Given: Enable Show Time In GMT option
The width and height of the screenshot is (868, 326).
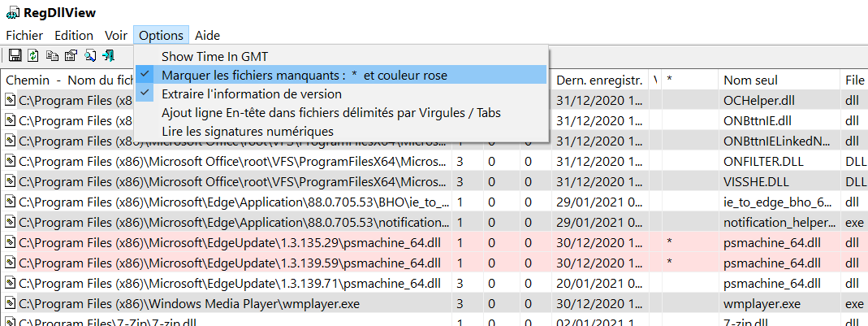Looking at the screenshot, I should click(341, 57).
